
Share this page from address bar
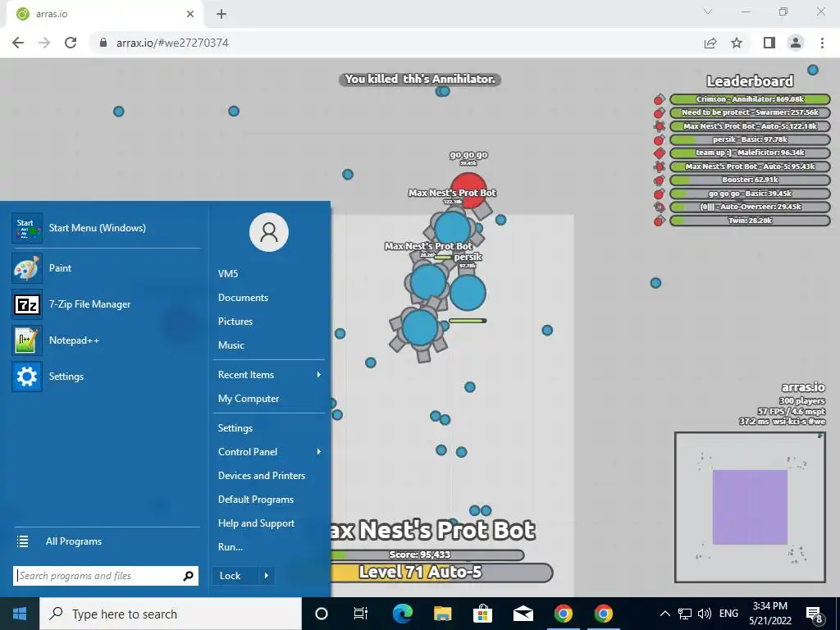710,43
